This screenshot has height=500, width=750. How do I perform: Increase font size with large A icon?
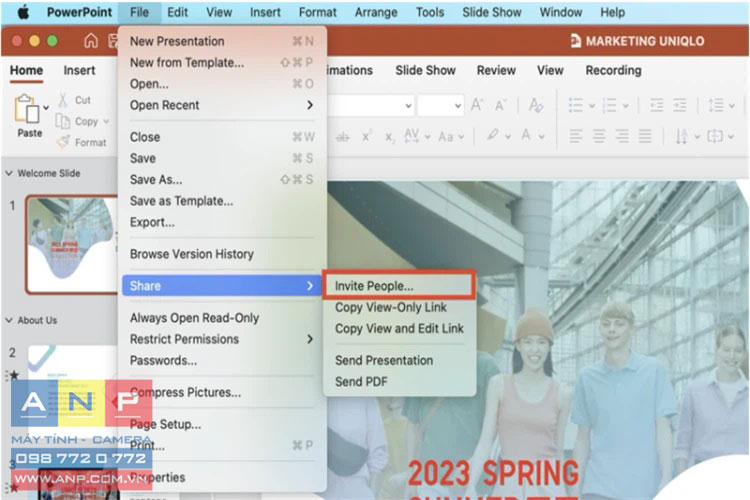[x=477, y=105]
